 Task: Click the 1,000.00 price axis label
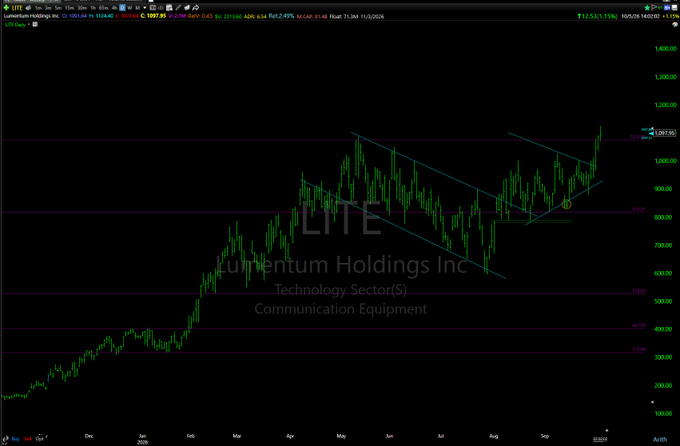tap(665, 161)
